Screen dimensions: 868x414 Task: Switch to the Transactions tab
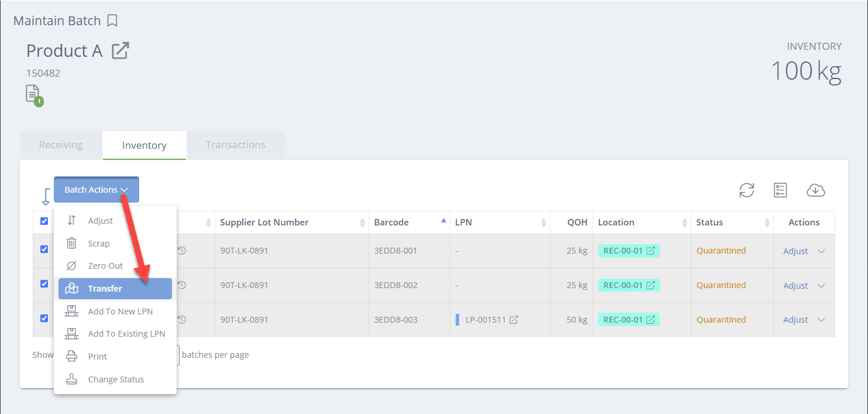click(x=235, y=145)
